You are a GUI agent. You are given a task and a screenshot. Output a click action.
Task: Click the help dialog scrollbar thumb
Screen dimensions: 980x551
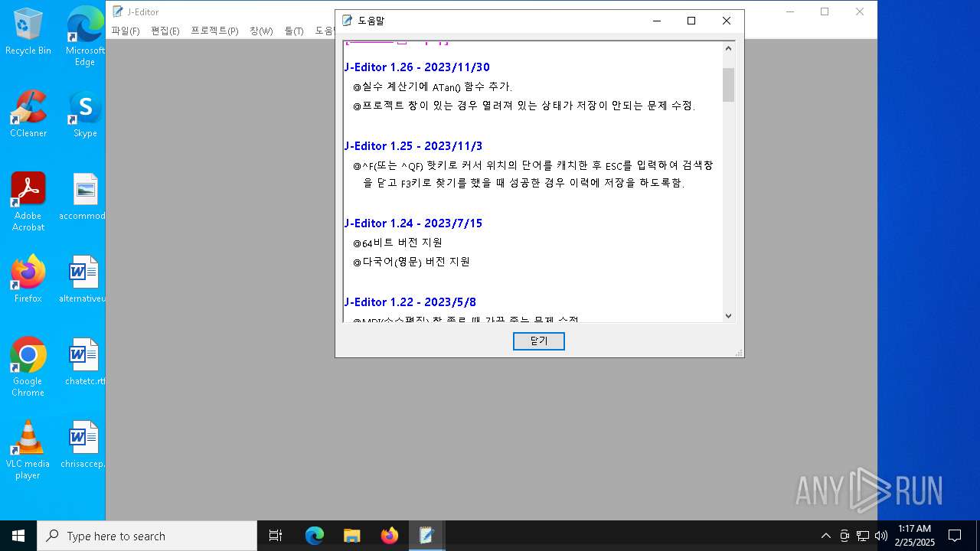pyautogui.click(x=728, y=85)
